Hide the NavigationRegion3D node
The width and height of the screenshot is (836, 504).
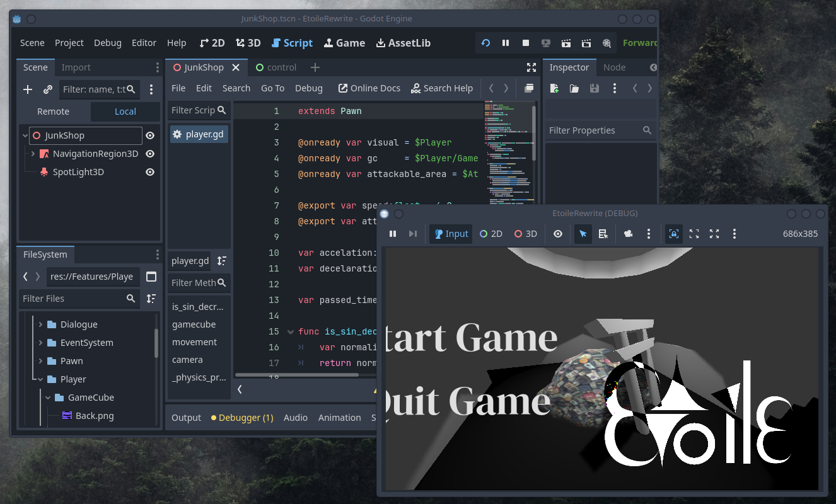tap(150, 154)
